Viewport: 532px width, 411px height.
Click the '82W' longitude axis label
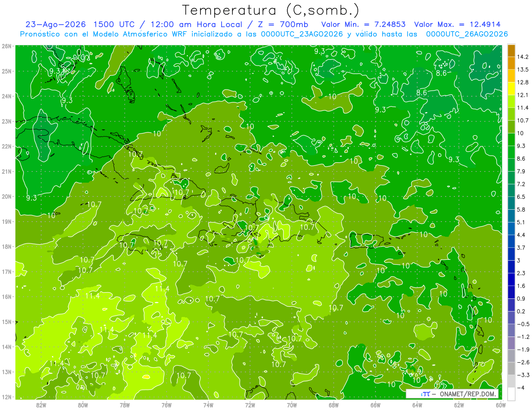[x=41, y=405]
